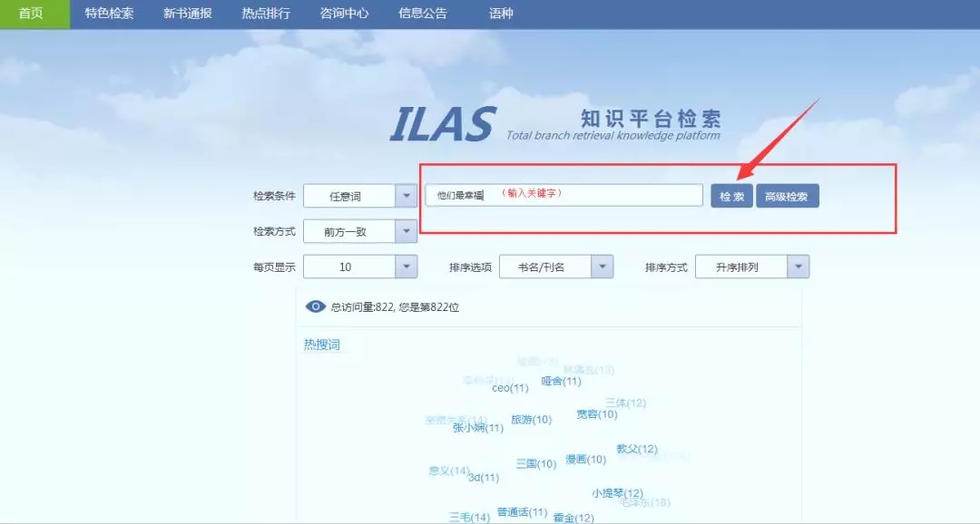Expand the 排序选项 dropdown showing 书名/刊名
The height and width of the screenshot is (524, 980).
pos(555,267)
